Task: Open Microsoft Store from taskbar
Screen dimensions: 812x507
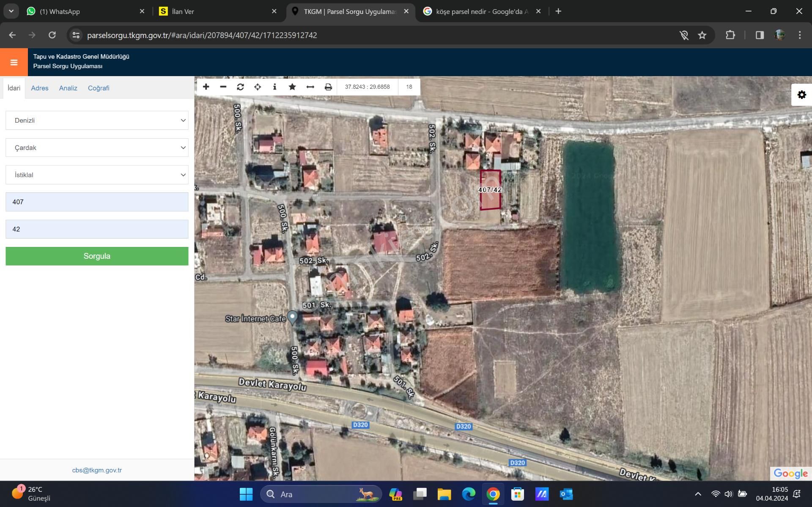Action: point(517,494)
